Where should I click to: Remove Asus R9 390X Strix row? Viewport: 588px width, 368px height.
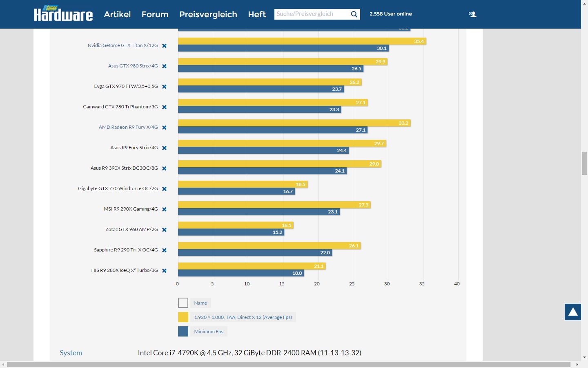click(x=164, y=168)
